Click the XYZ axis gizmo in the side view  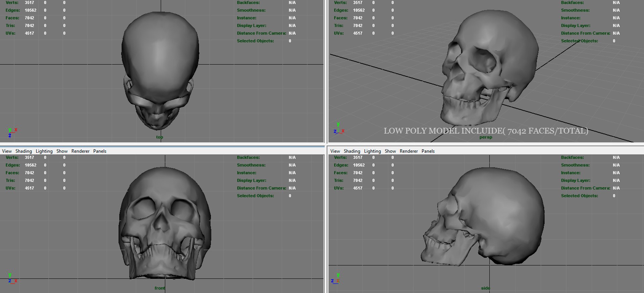point(335,279)
